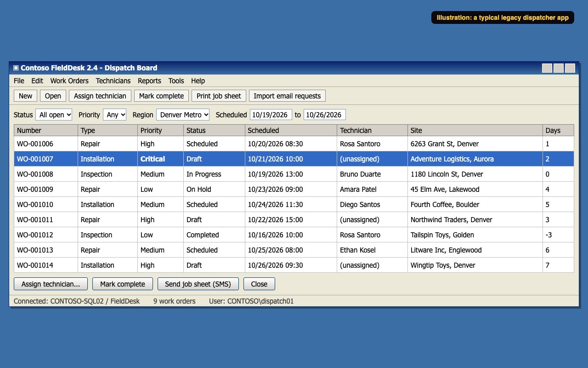Open the Technicians menu

(x=113, y=80)
